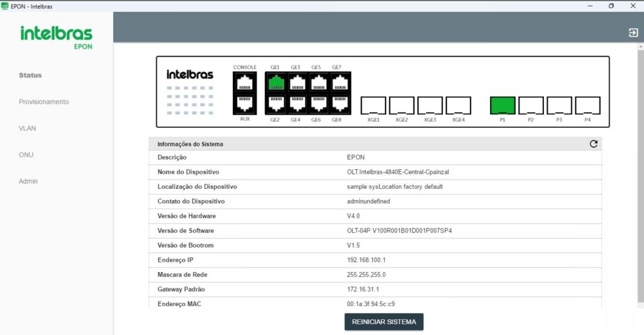Click the CONSOLE port icon

(x=245, y=82)
